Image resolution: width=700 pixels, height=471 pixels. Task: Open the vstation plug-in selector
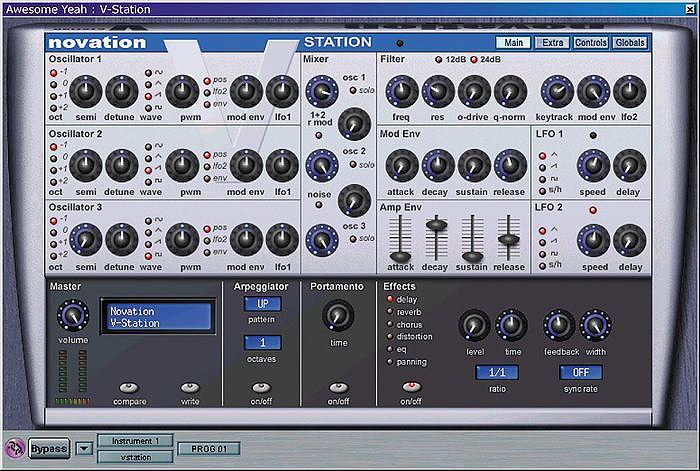[135, 457]
